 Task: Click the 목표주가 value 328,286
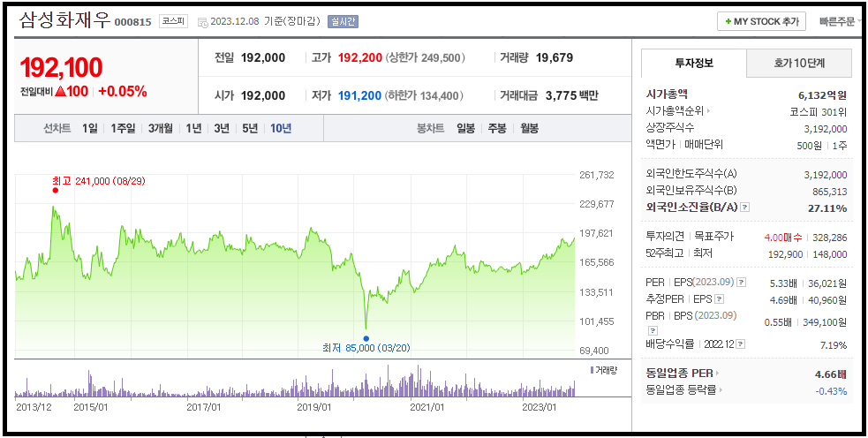(x=830, y=238)
